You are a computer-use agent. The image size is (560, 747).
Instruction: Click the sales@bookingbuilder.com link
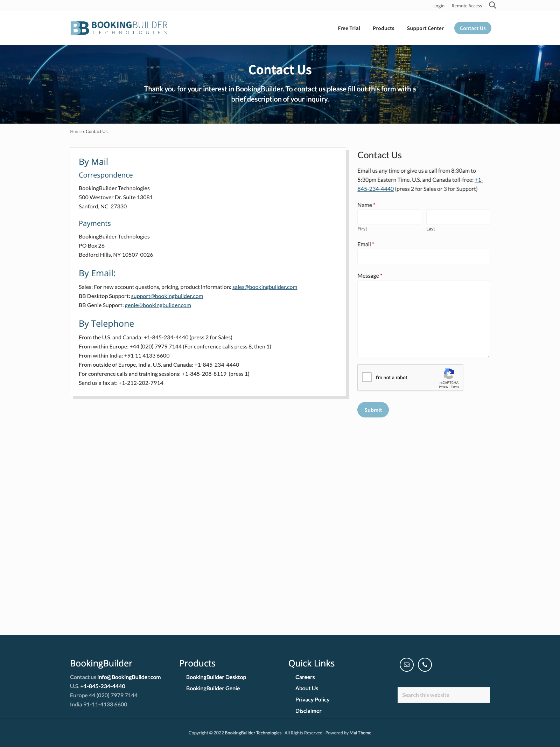(265, 287)
